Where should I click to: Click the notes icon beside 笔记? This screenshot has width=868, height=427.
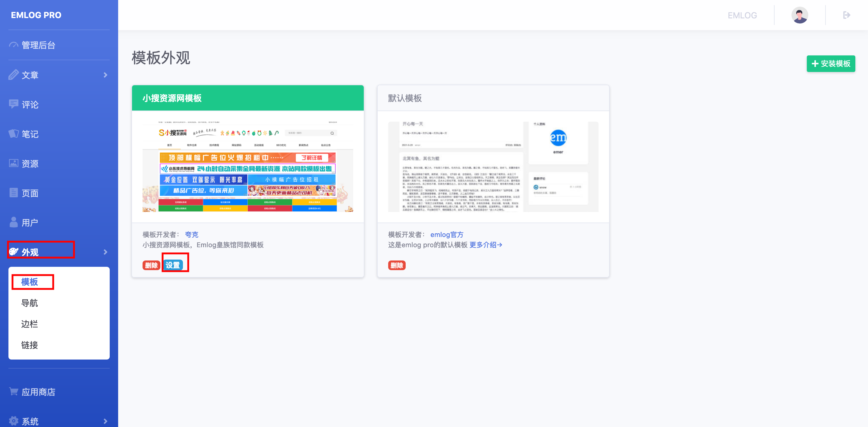14,134
